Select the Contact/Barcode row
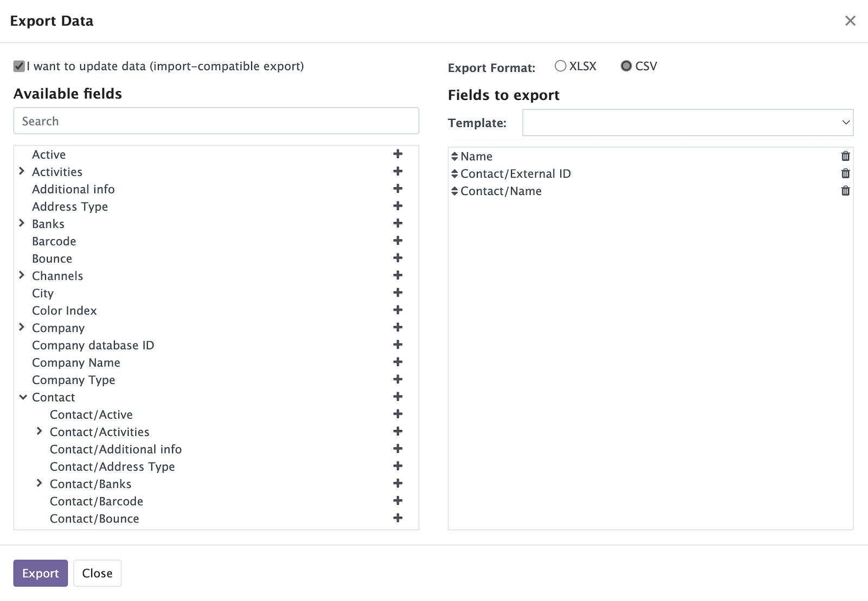Viewport: 868px width, 601px height. coord(216,501)
